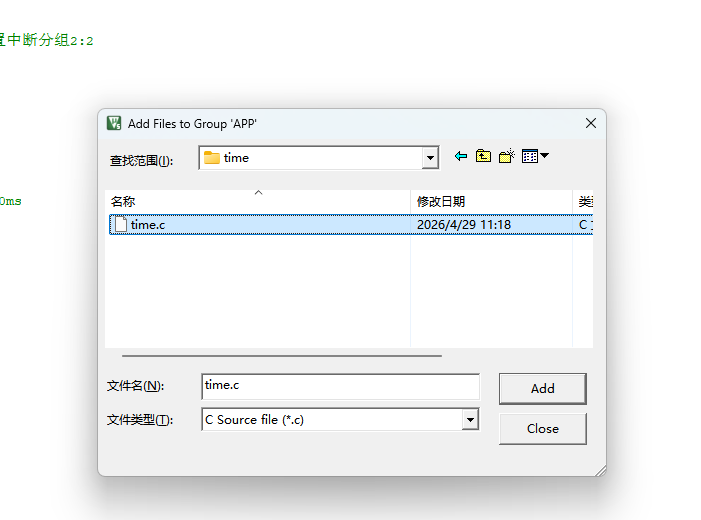Click the time.c file icon
Image resolution: width=701 pixels, height=520 pixels.
point(120,224)
